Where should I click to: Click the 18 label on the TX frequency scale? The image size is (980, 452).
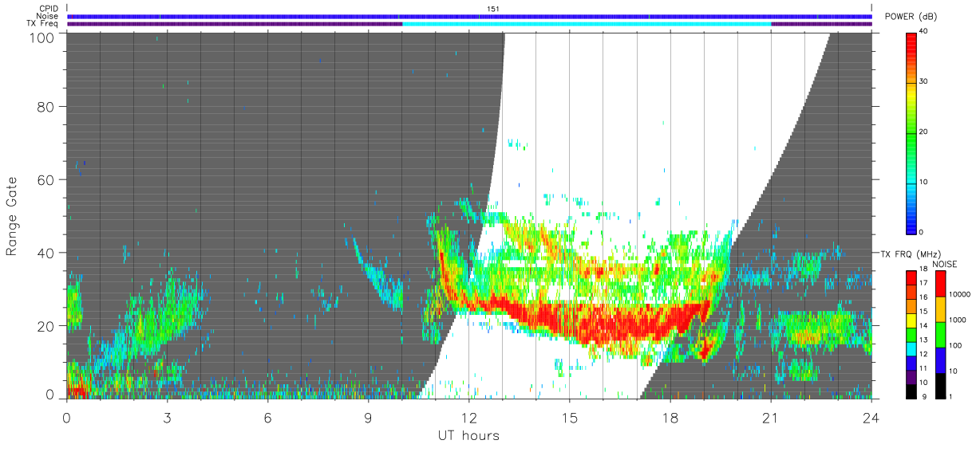point(924,270)
